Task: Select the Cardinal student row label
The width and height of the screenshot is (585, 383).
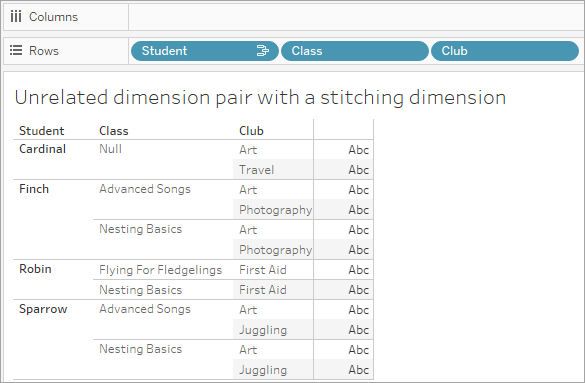Action: [43, 149]
